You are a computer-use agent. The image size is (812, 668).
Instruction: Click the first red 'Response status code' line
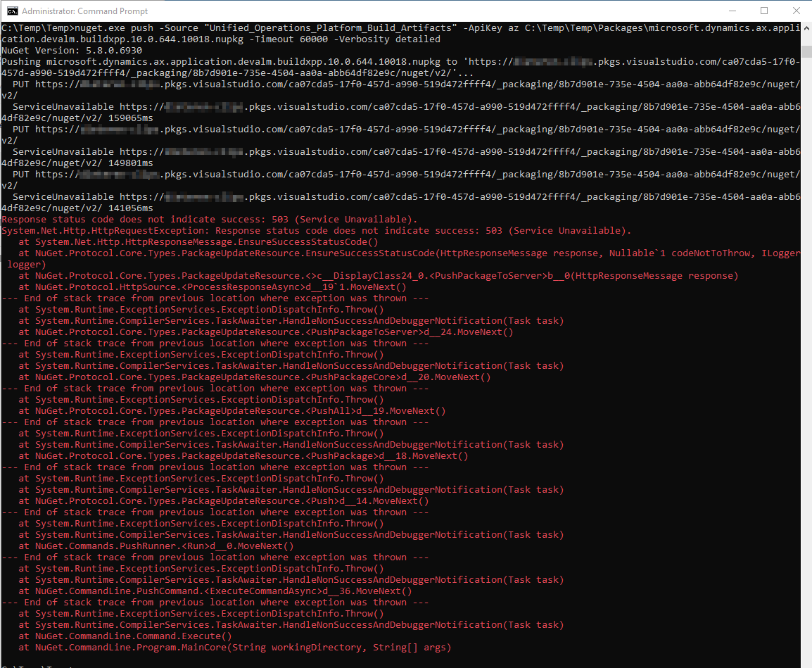210,220
